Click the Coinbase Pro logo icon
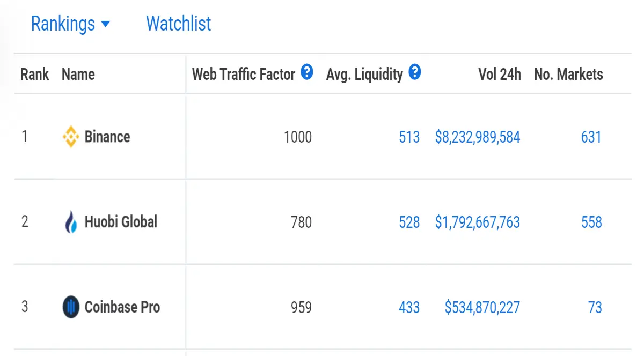Viewport: 644px width, 356px height. click(71, 307)
